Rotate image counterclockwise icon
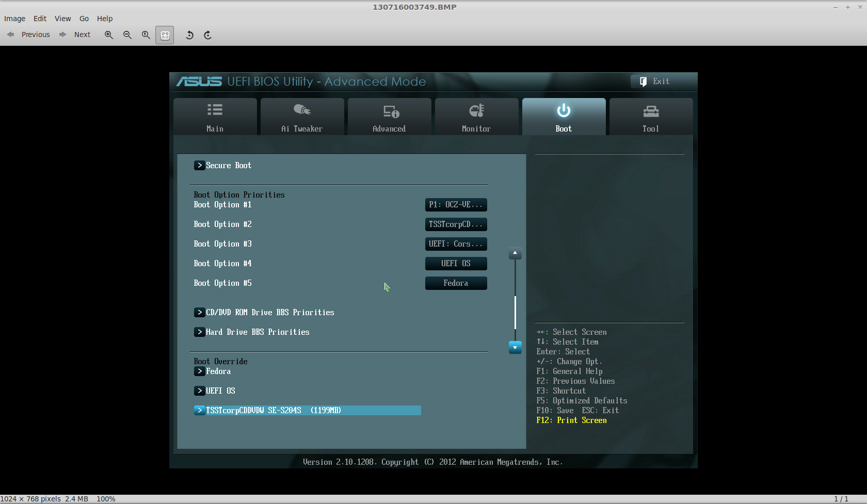This screenshot has width=867, height=504. pyautogui.click(x=189, y=35)
